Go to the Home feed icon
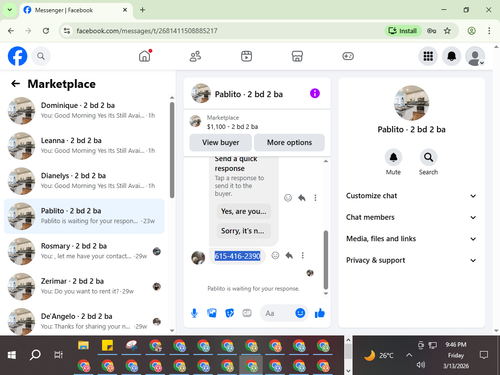 point(145,56)
